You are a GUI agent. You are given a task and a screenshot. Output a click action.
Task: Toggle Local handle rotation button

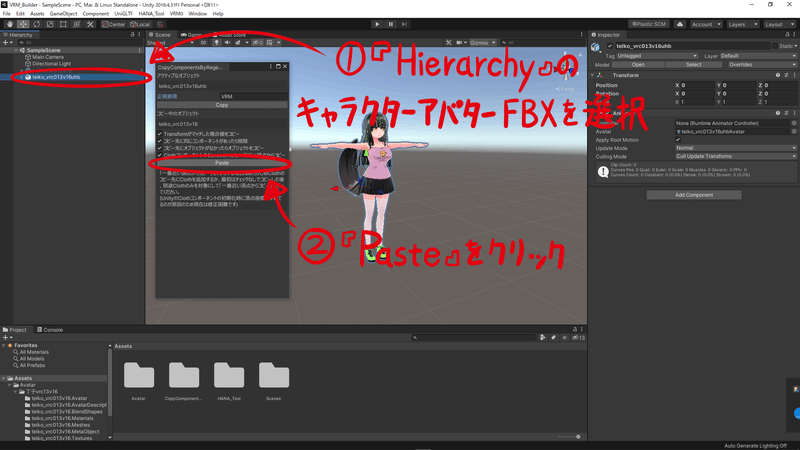pos(140,24)
